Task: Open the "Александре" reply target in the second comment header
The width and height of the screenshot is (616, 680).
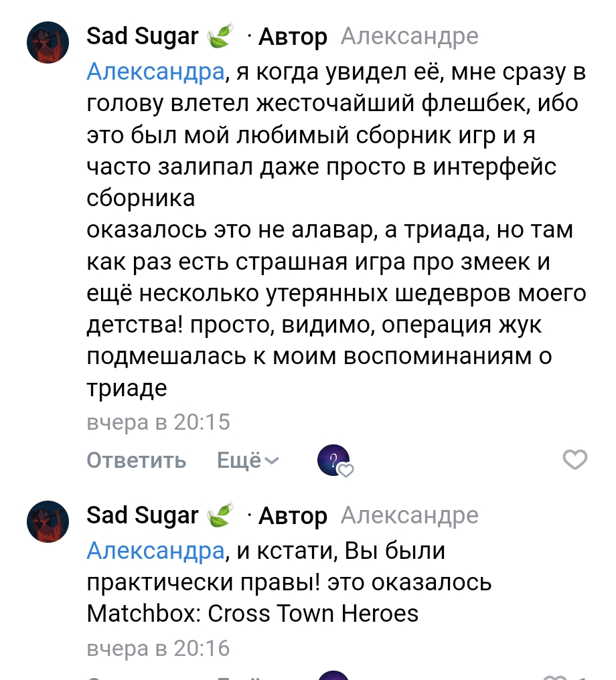Action: (409, 515)
